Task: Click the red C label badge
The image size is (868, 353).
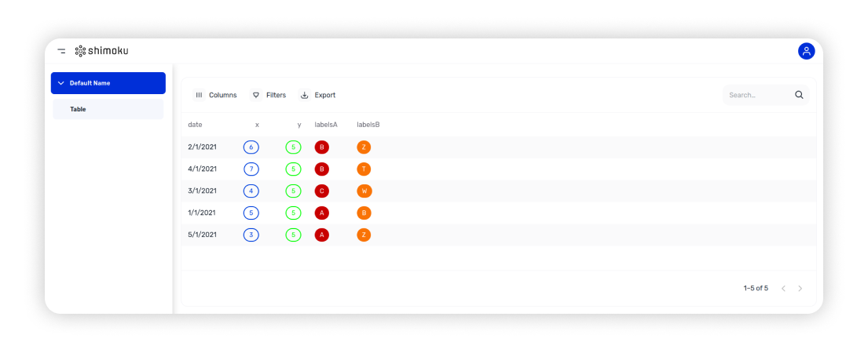Action: tap(321, 191)
